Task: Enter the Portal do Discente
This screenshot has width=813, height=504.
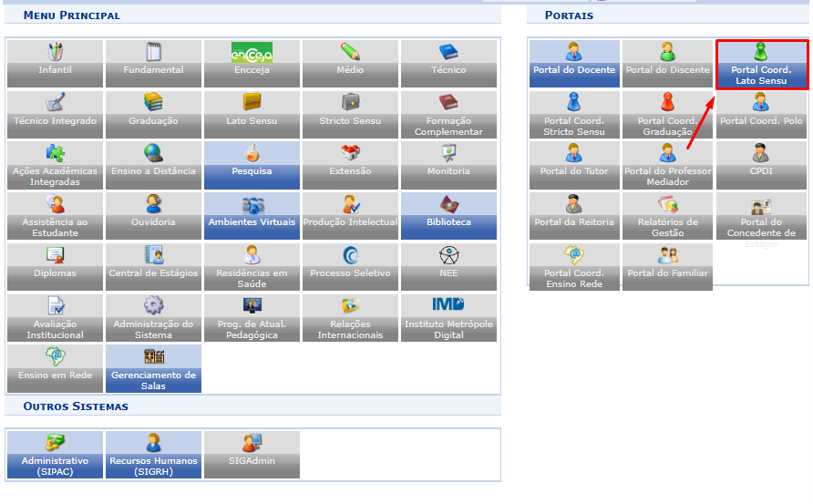Action: (668, 63)
